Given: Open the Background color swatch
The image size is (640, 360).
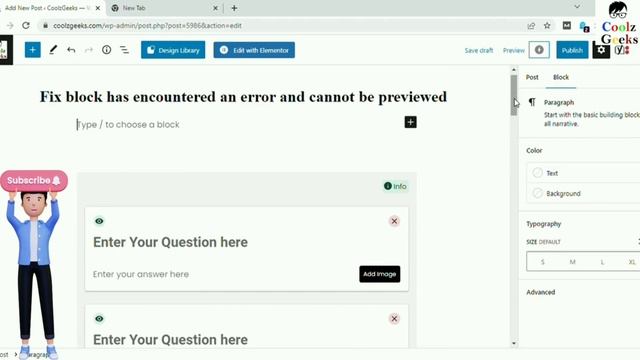Looking at the screenshot, I should tap(538, 193).
